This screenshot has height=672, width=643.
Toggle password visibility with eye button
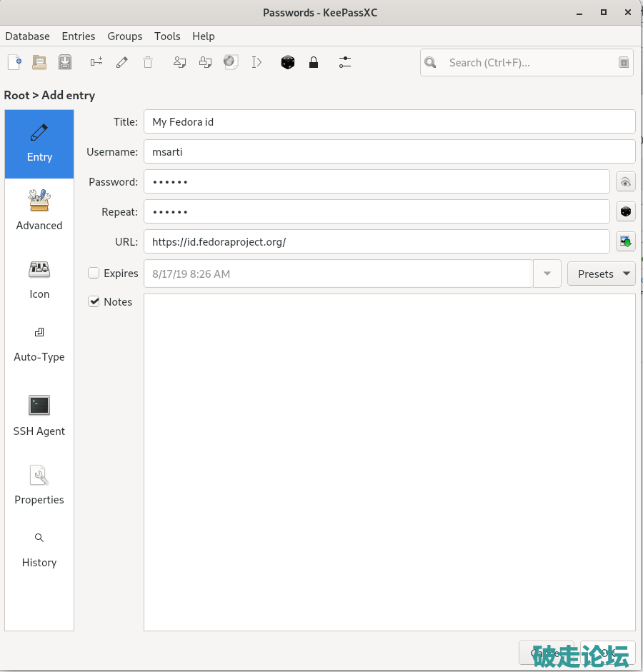pyautogui.click(x=626, y=182)
